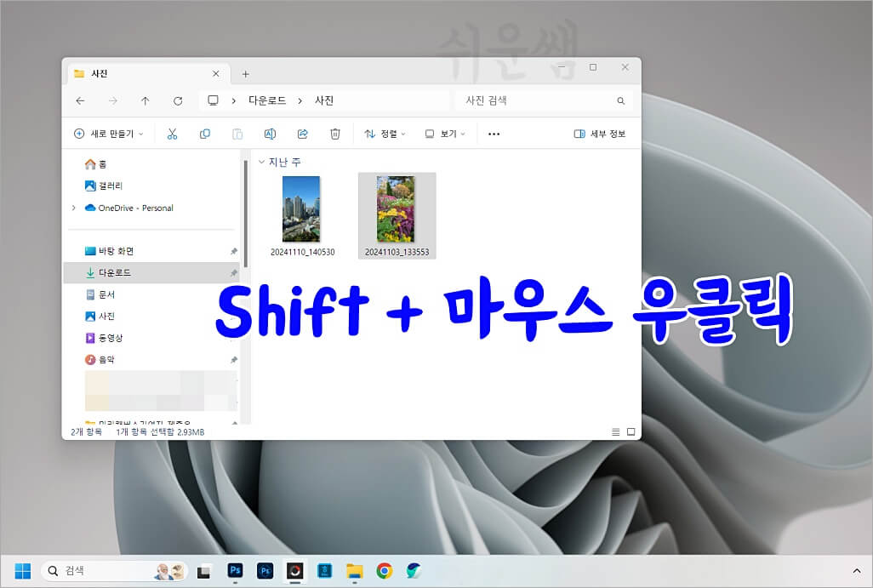Click 사진 in the breadcrumb path
Screen dimensions: 873x588
[324, 100]
